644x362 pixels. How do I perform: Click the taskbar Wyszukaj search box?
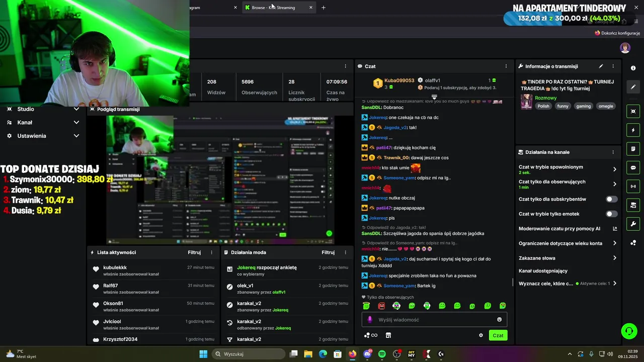click(249, 354)
